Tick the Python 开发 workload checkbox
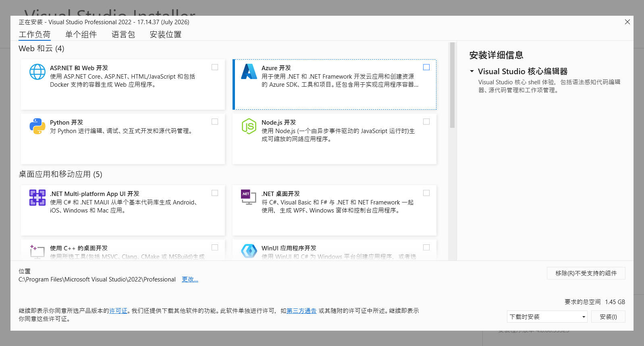This screenshot has height=346, width=644. tap(215, 122)
